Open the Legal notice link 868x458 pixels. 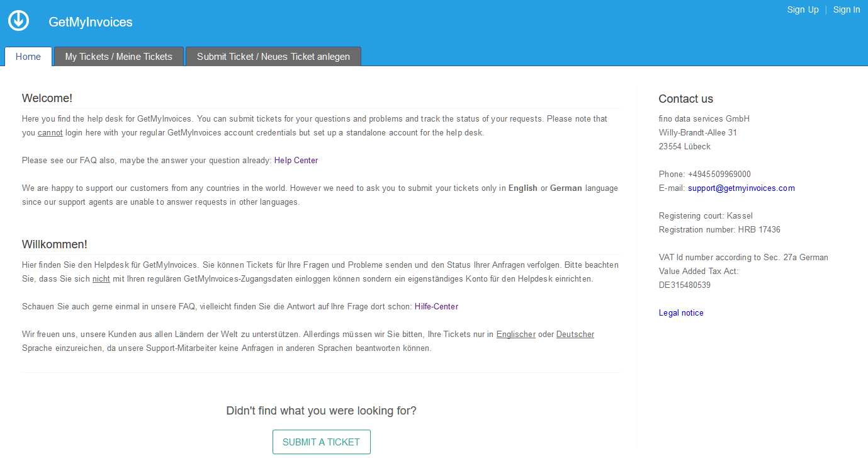[x=681, y=312]
